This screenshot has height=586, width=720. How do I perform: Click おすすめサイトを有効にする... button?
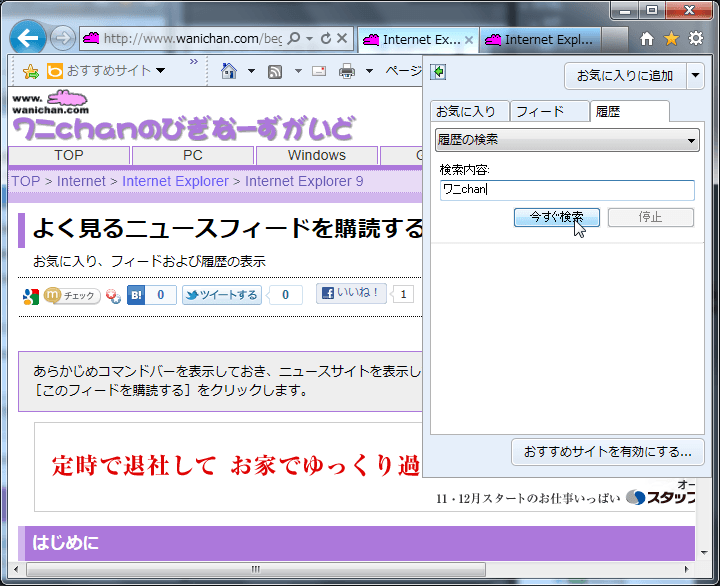[x=607, y=452]
